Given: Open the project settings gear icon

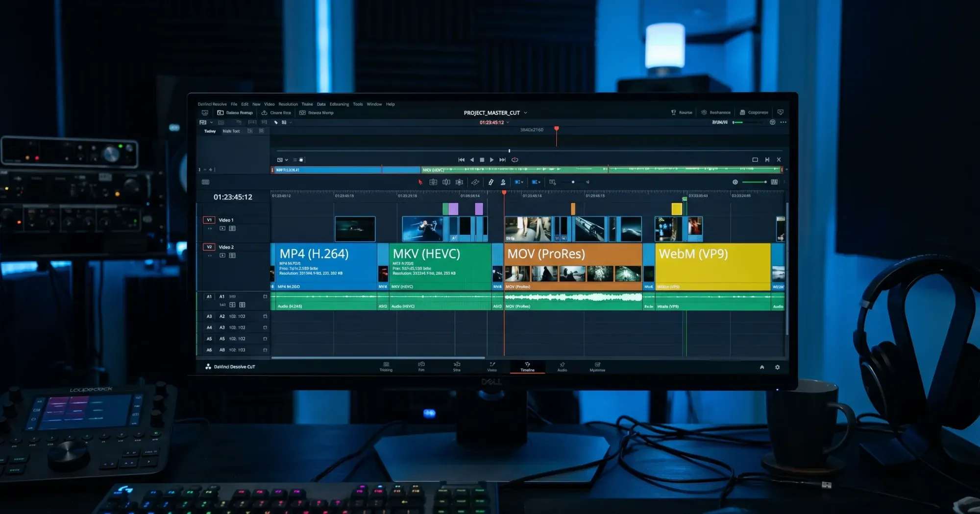Looking at the screenshot, I should tap(777, 367).
